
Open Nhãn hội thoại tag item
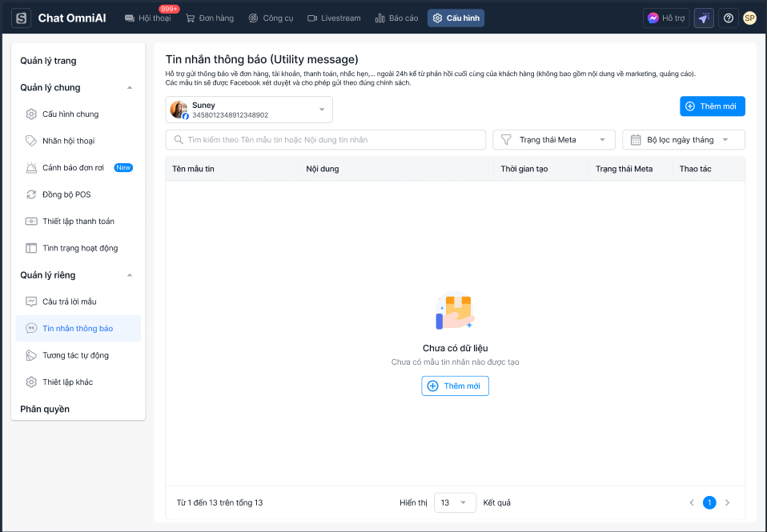point(68,141)
